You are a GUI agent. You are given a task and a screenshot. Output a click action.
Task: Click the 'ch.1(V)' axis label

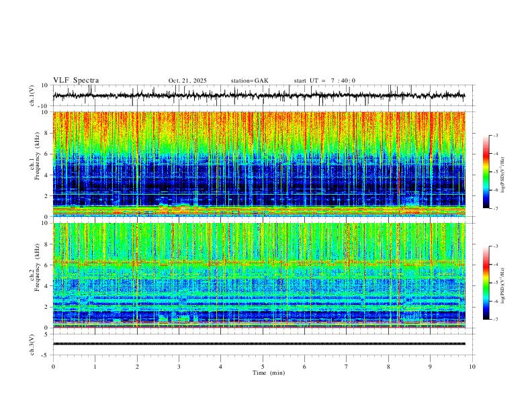point(32,95)
